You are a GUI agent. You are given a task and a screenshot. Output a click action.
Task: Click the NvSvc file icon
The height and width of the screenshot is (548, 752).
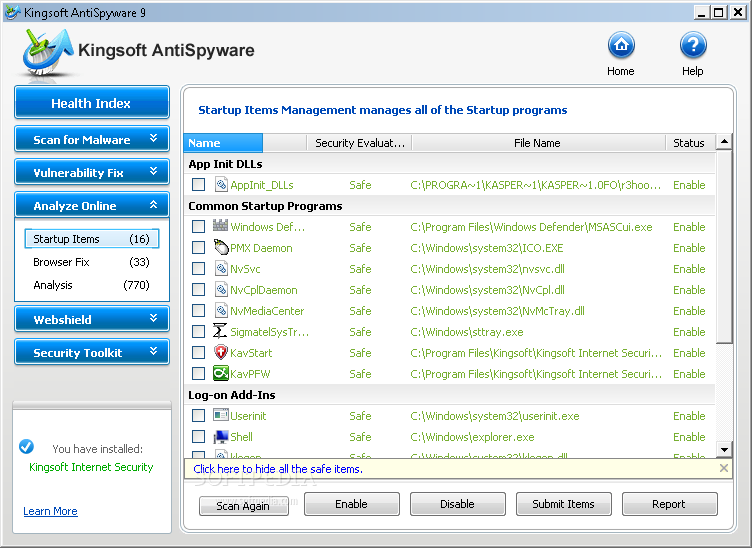click(221, 268)
